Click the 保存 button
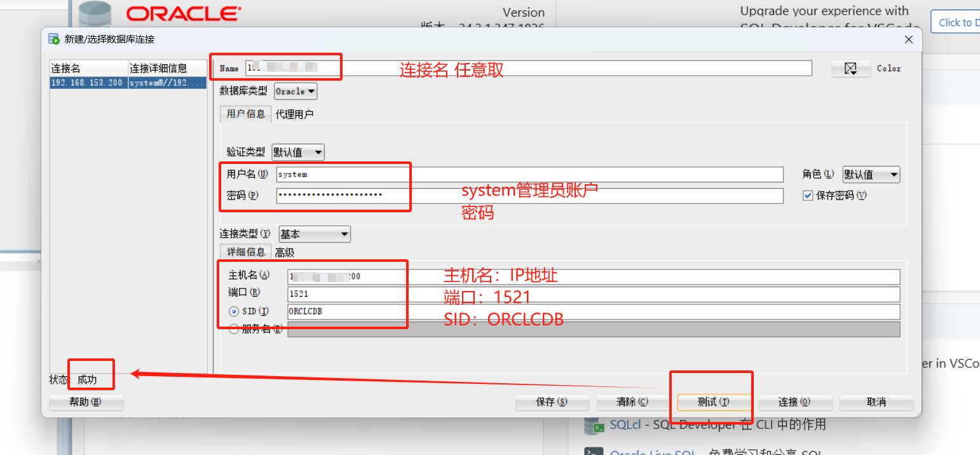 click(552, 402)
